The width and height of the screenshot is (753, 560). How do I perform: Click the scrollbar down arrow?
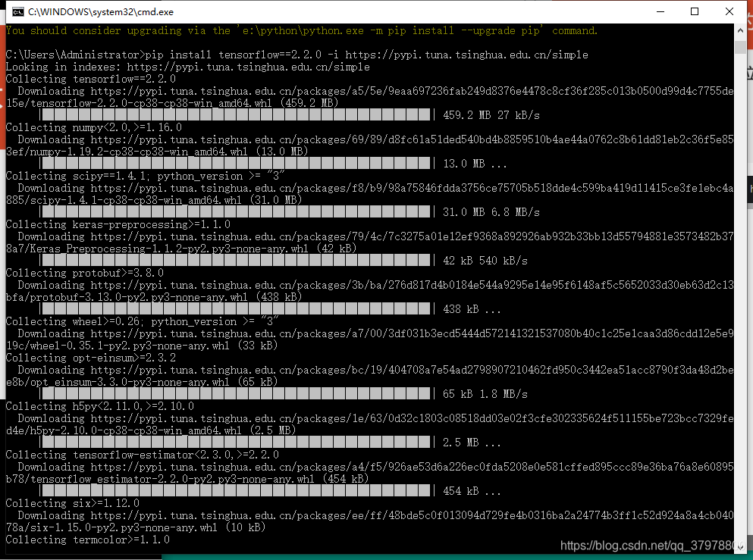tap(740, 546)
